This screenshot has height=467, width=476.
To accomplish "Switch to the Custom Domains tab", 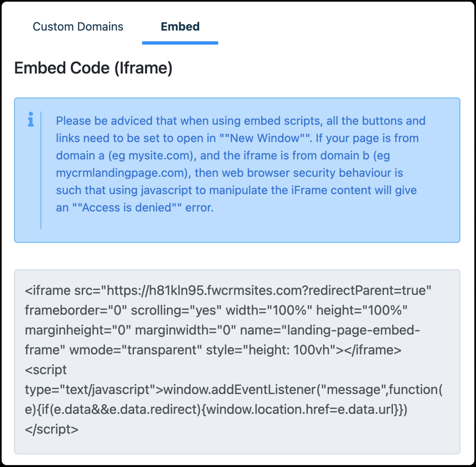I will tap(78, 27).
